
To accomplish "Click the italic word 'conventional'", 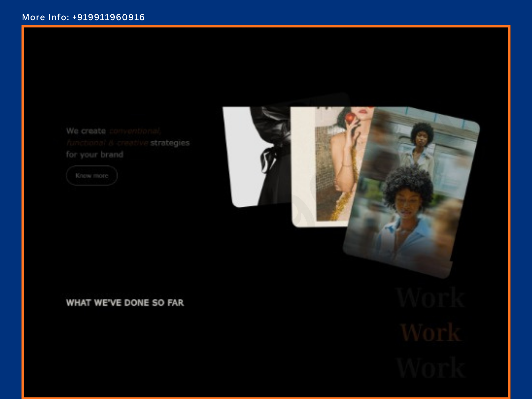I will click(x=135, y=131).
